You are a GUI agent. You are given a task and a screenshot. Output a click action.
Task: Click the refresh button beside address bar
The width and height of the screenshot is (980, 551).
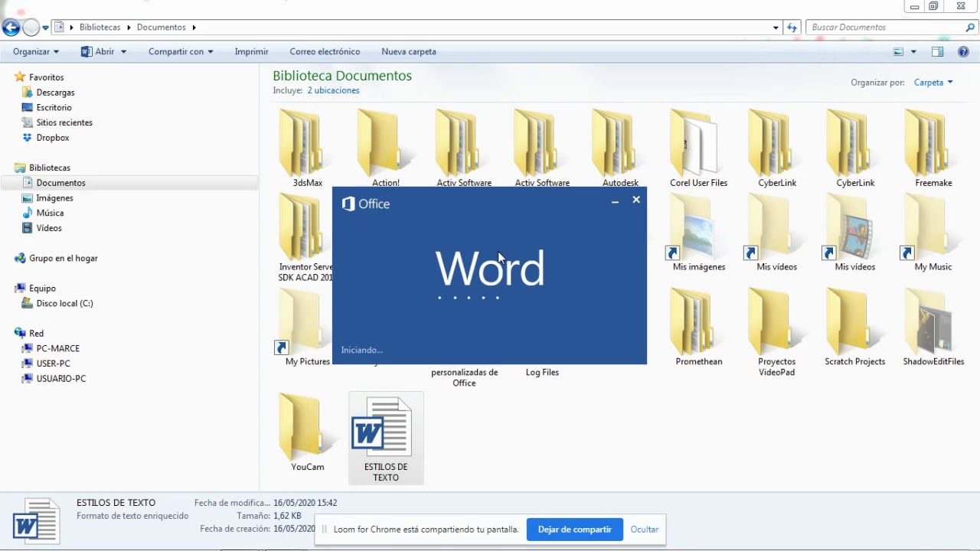[792, 28]
